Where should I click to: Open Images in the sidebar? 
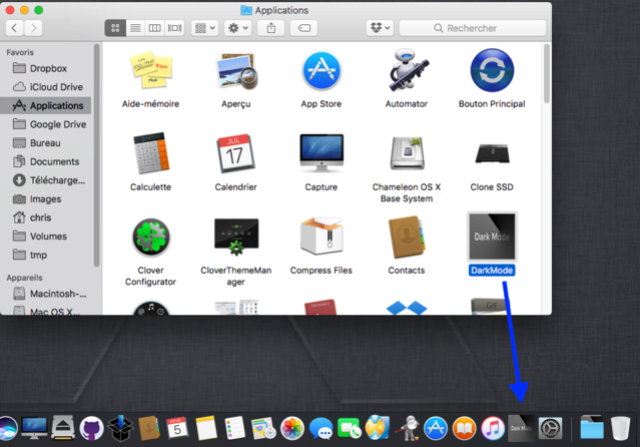click(x=46, y=199)
